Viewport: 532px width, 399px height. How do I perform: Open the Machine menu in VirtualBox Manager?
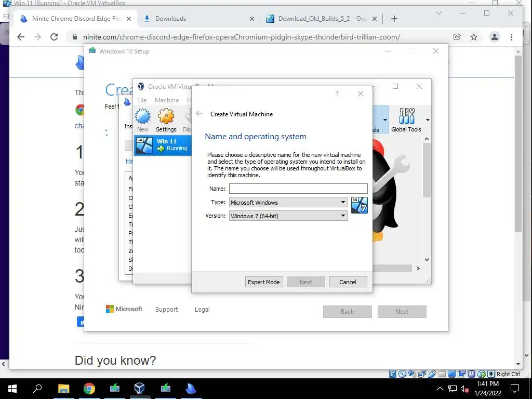pos(167,100)
